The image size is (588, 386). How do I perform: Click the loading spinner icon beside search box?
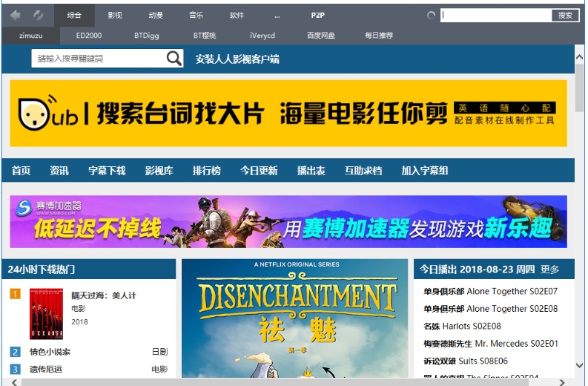[432, 16]
